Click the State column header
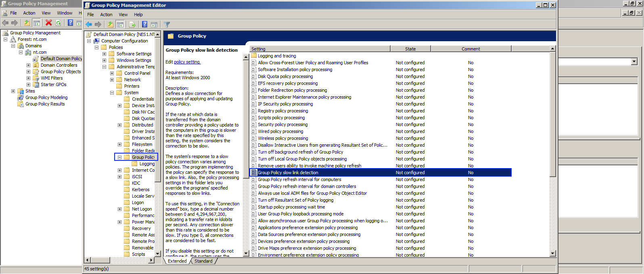This screenshot has height=274, width=644. point(410,49)
